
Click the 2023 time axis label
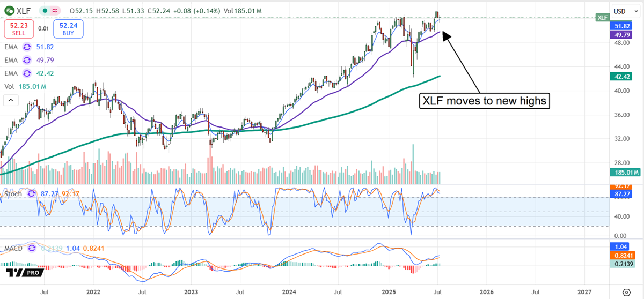coord(191,293)
